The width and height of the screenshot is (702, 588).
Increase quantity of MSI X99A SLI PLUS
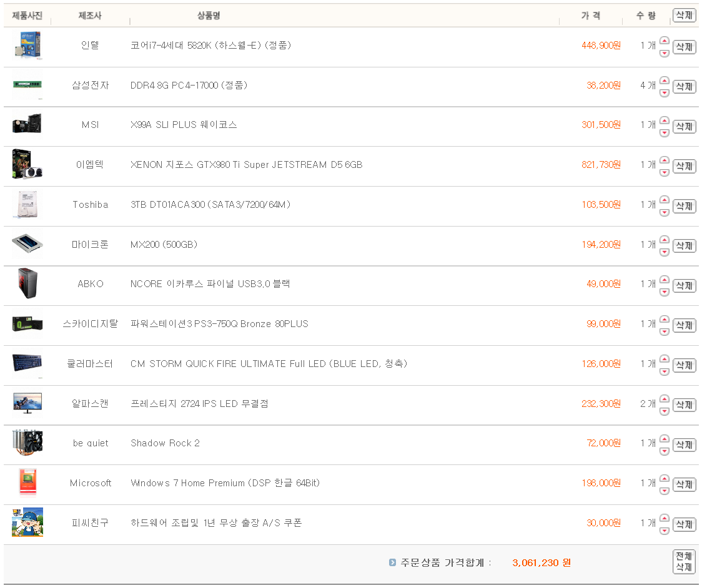click(665, 120)
